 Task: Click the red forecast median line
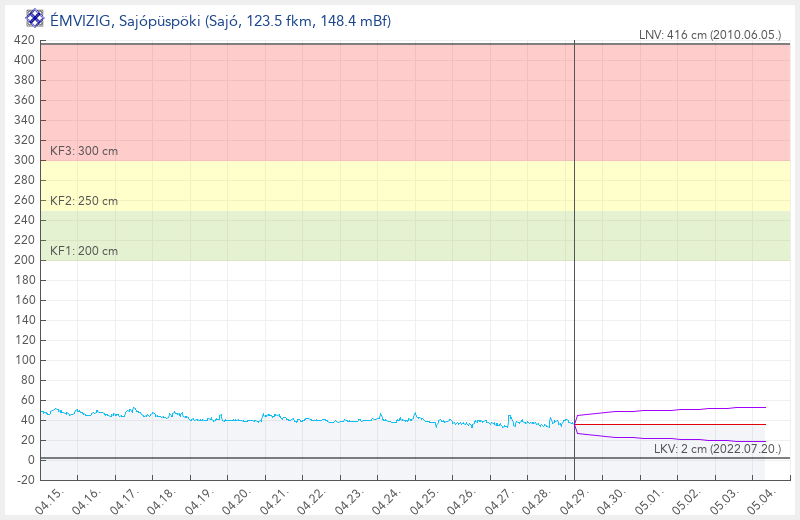tap(680, 424)
